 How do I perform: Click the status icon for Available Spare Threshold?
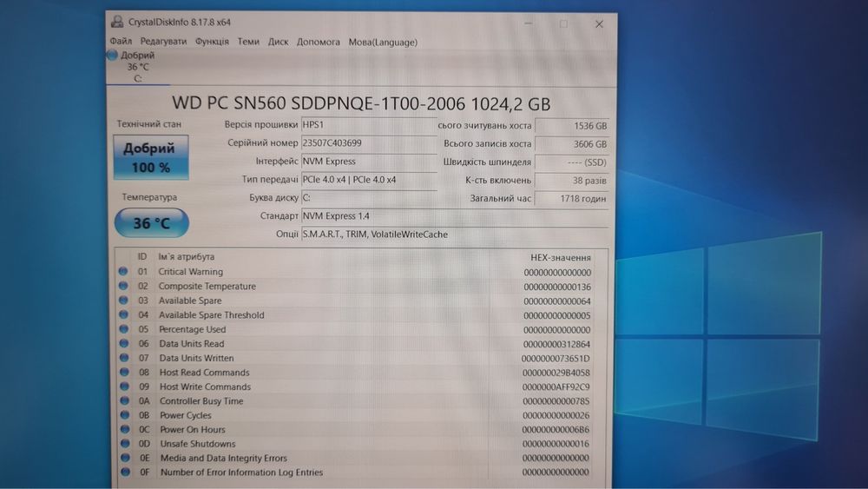(x=123, y=314)
